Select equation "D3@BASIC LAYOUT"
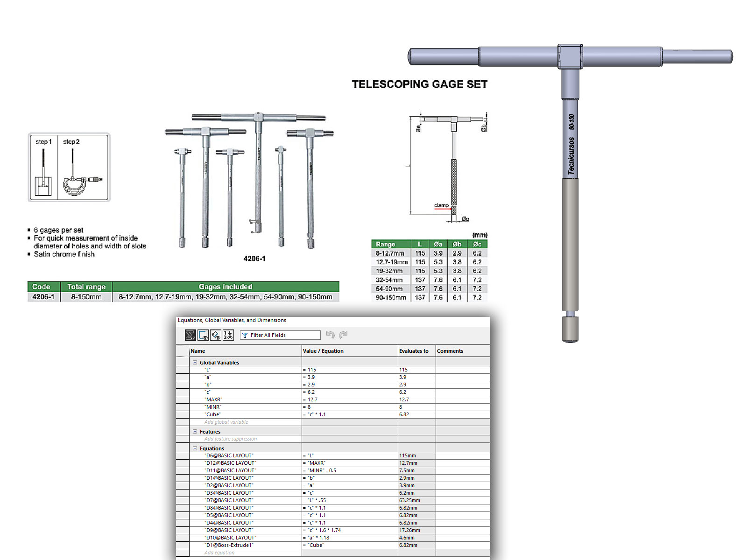The height and width of the screenshot is (560, 747). pos(229,493)
